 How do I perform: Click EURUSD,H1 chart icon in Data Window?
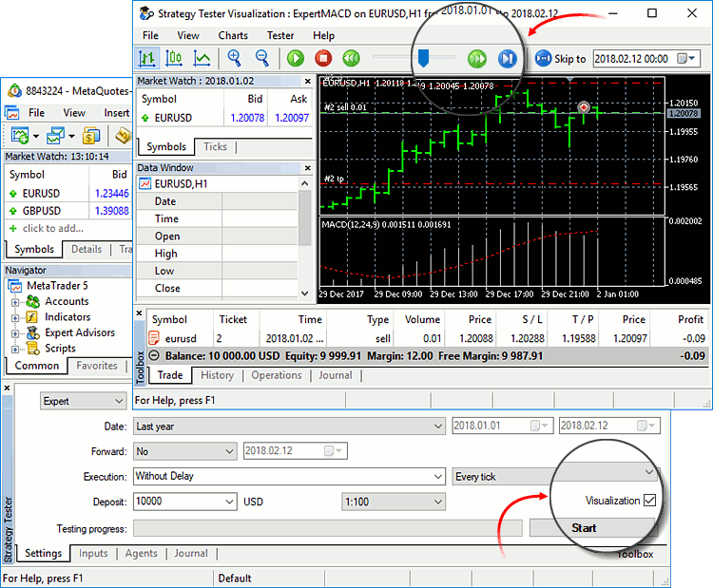145,184
